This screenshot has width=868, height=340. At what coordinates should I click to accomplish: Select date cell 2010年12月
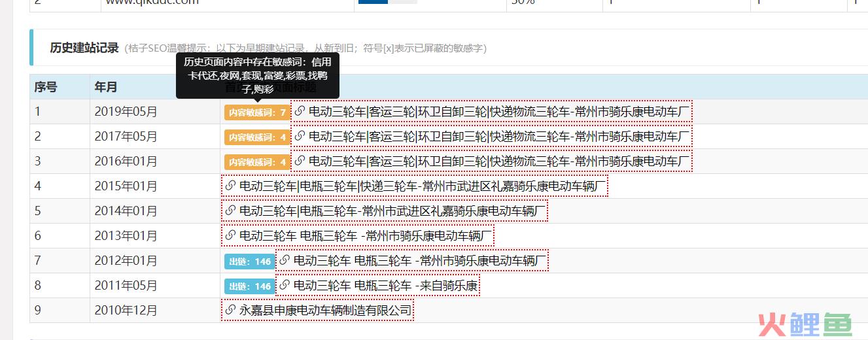point(126,311)
